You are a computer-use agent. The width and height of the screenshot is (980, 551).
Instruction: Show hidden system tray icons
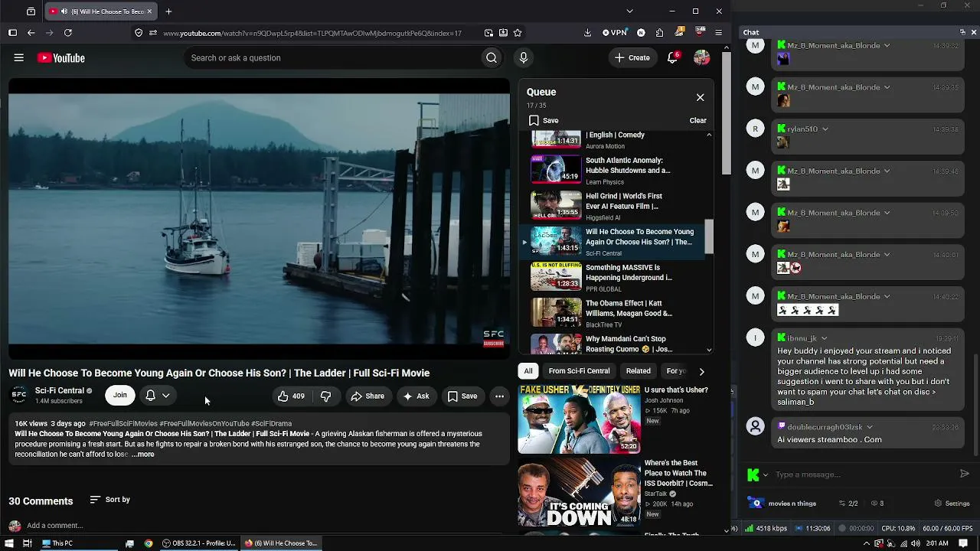click(x=867, y=543)
